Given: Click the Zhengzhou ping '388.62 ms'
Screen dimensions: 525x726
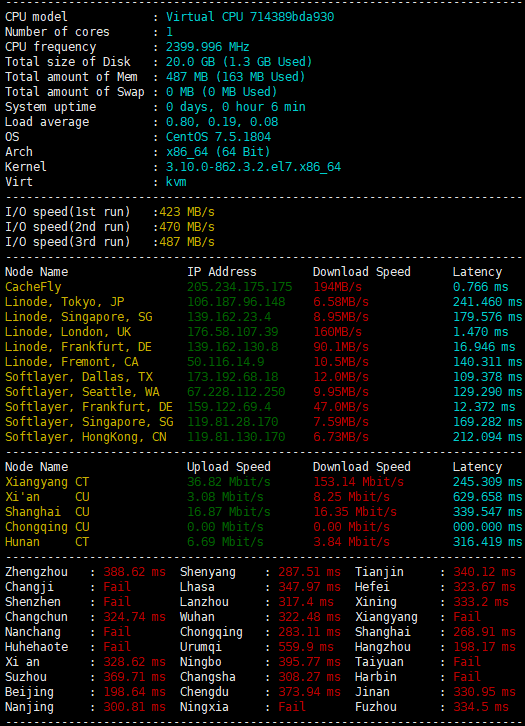Looking at the screenshot, I should pos(134,572).
